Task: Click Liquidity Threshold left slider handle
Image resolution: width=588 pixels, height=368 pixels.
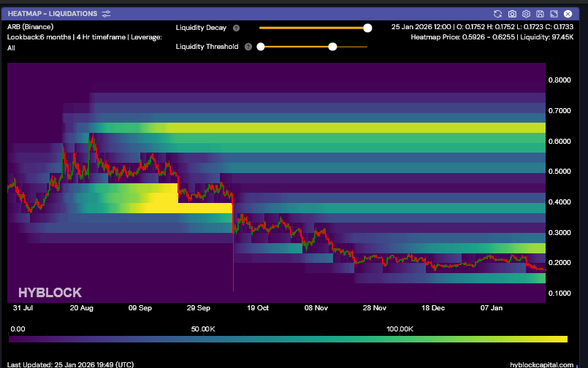Action: pyautogui.click(x=261, y=47)
